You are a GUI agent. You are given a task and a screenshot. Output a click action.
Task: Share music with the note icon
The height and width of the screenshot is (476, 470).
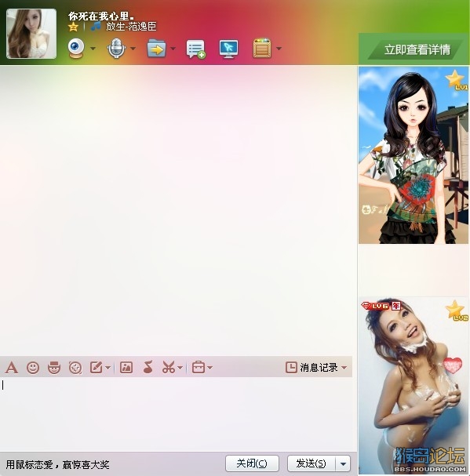(148, 367)
